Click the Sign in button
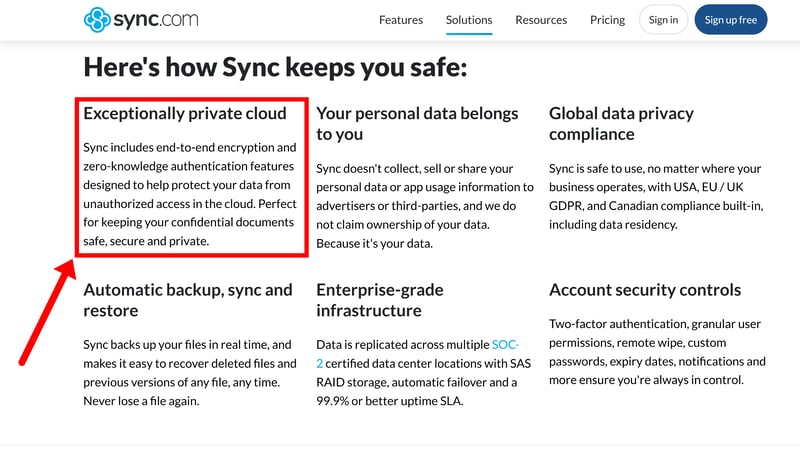The width and height of the screenshot is (800, 464). click(x=663, y=20)
